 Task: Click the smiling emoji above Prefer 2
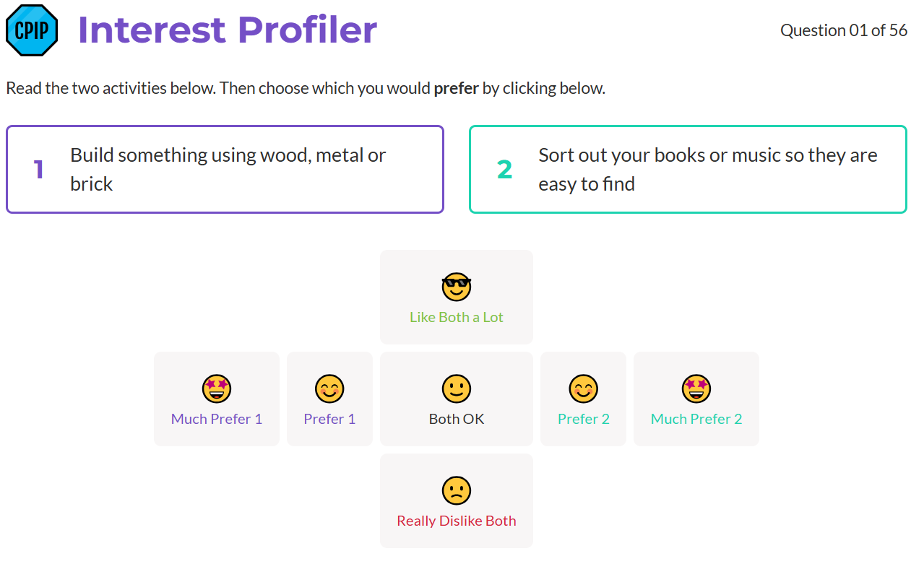584,389
